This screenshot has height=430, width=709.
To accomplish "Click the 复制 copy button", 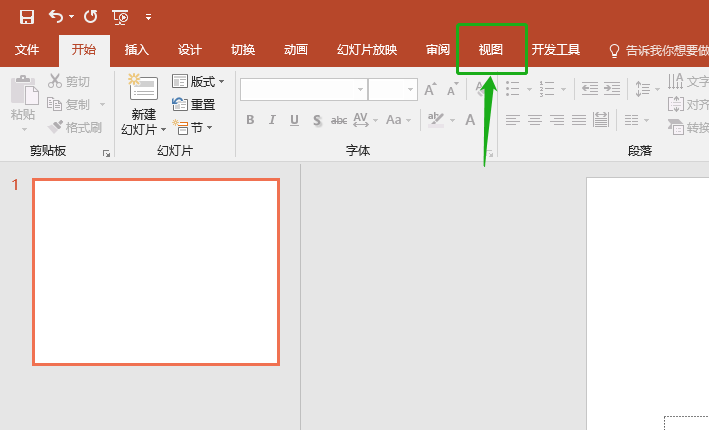I will click(69, 104).
